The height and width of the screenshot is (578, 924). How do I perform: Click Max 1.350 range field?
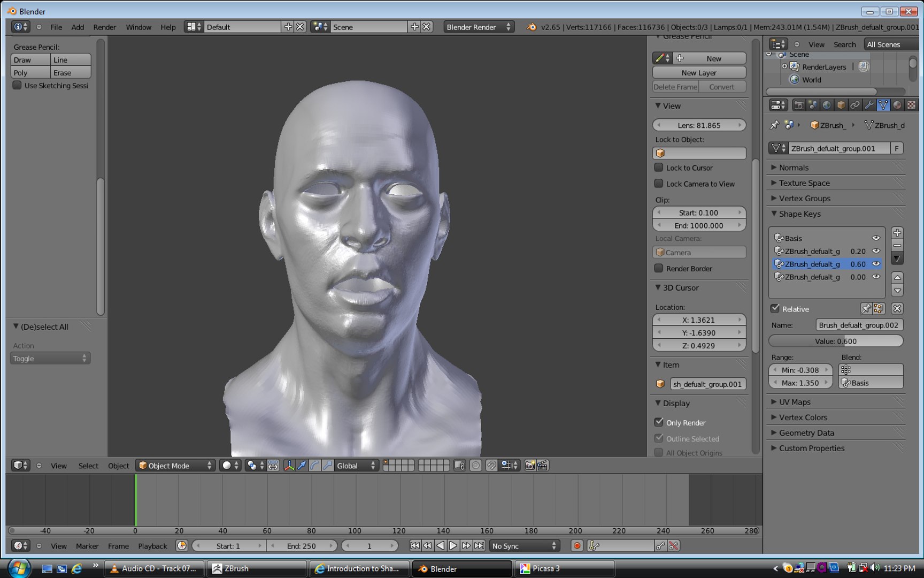click(x=800, y=383)
